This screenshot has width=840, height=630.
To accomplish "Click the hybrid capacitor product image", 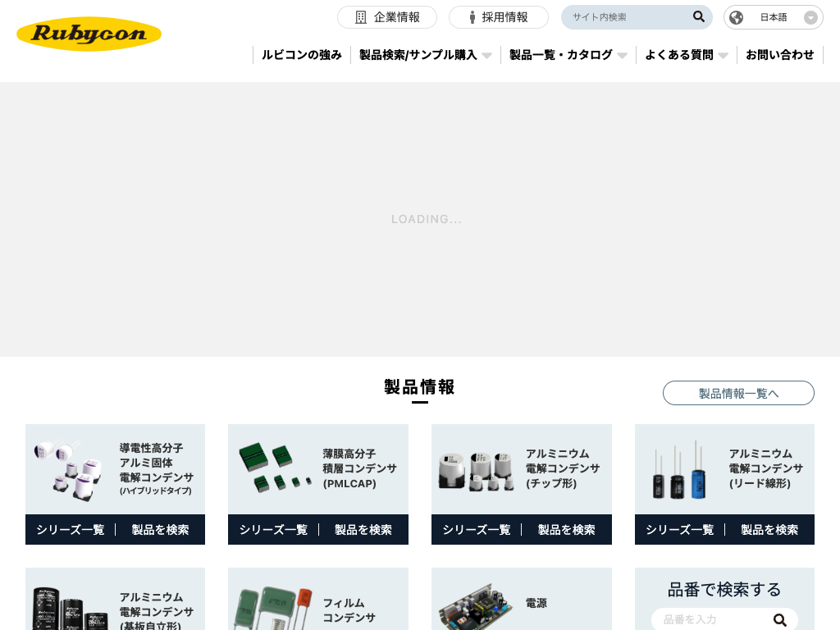I will tap(68, 469).
